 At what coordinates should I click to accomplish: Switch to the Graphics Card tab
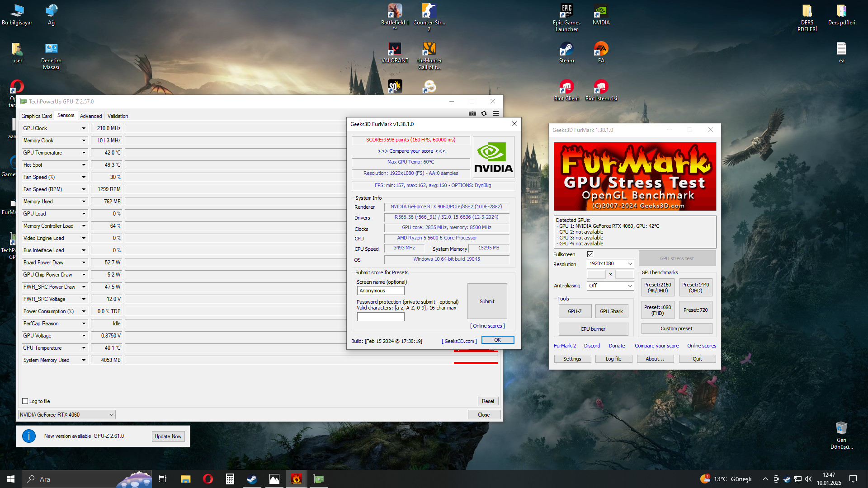pyautogui.click(x=37, y=116)
